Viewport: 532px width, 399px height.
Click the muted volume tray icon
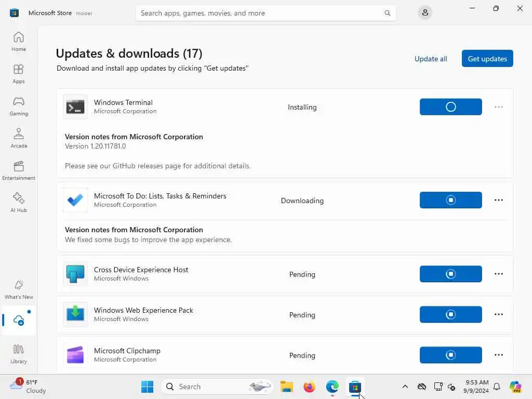pyautogui.click(x=451, y=387)
